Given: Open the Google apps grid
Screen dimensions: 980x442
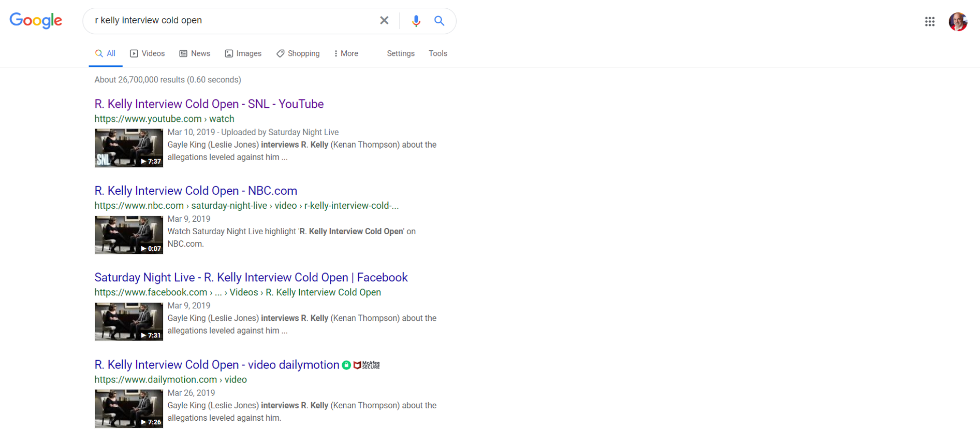Looking at the screenshot, I should coord(930,21).
